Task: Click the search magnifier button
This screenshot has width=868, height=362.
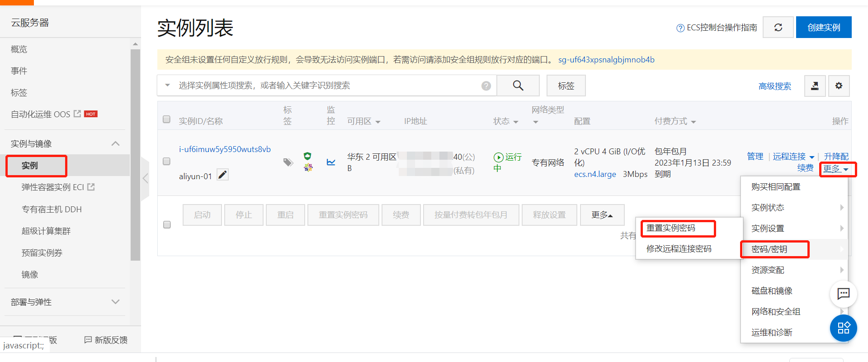Action: [518, 86]
